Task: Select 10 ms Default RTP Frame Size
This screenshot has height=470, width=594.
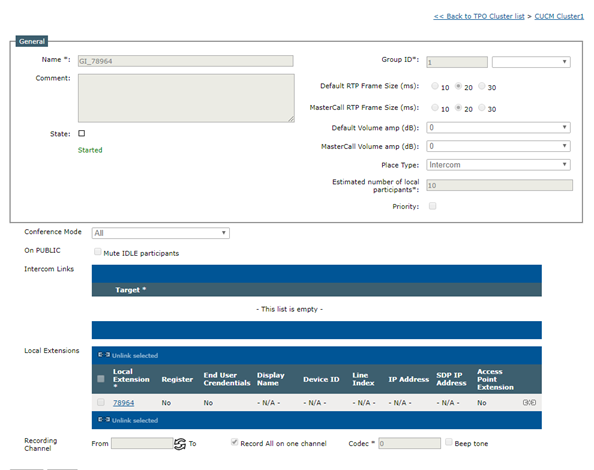Action: pos(435,86)
